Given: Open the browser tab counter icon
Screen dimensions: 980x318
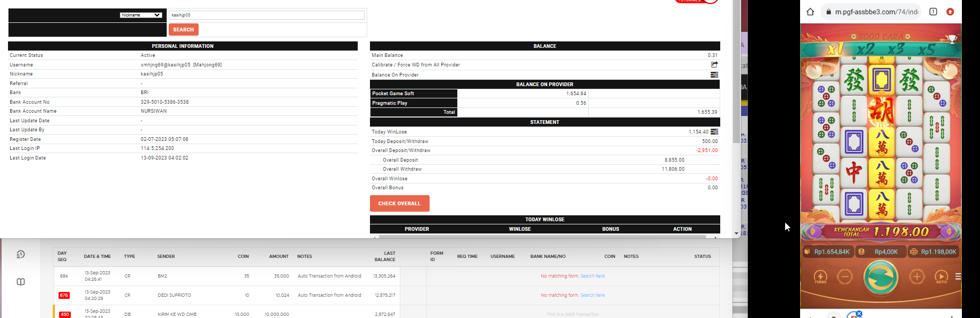Looking at the screenshot, I should (x=933, y=12).
